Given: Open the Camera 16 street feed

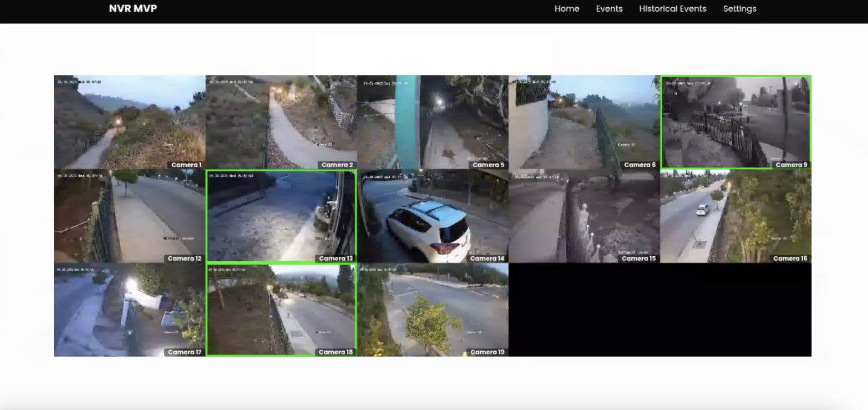Looking at the screenshot, I should click(x=735, y=216).
